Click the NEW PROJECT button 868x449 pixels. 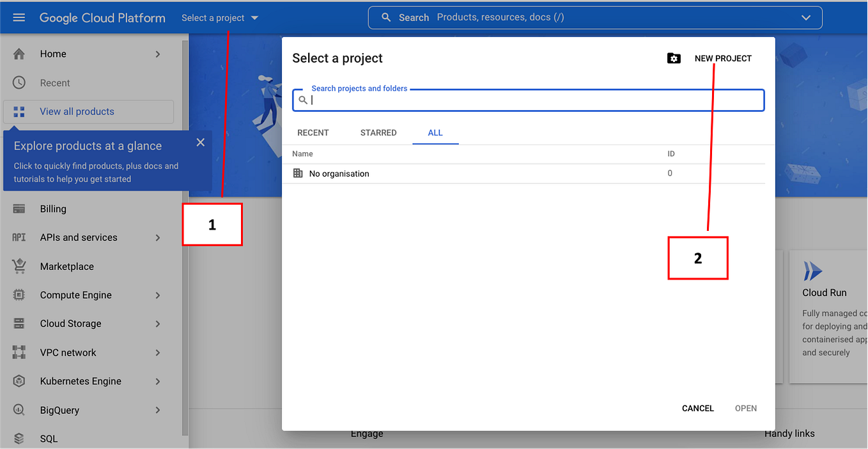tap(722, 58)
